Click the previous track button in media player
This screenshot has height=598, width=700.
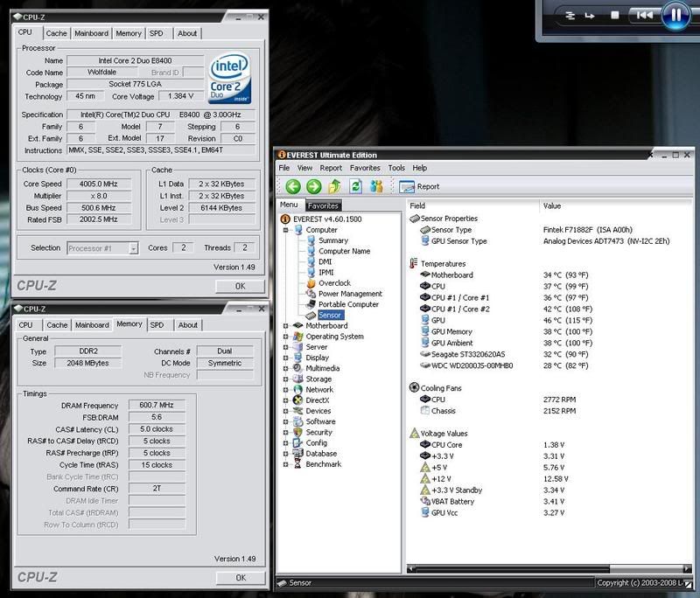point(644,15)
